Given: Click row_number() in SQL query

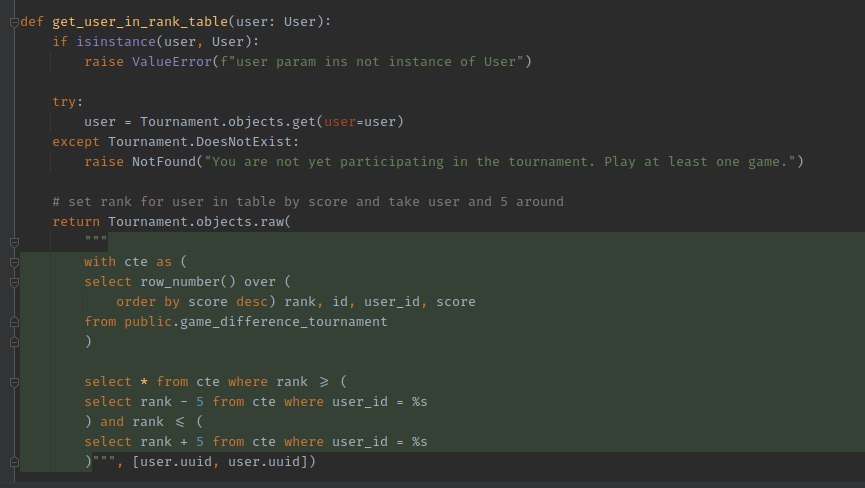Looking at the screenshot, I should [188, 282].
